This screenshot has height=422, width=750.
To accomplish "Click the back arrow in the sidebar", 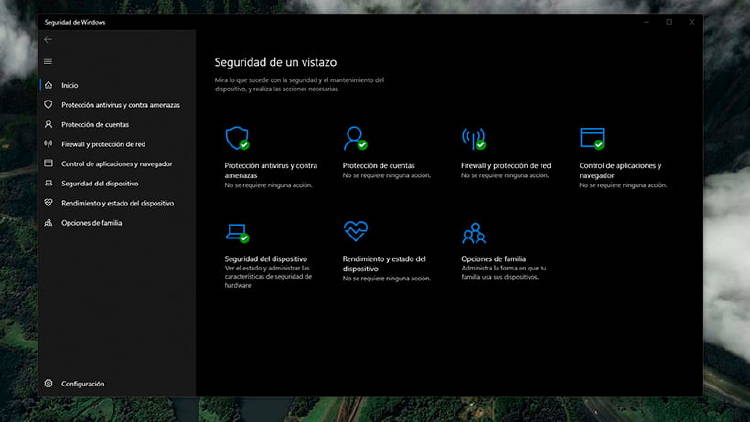I will point(48,40).
